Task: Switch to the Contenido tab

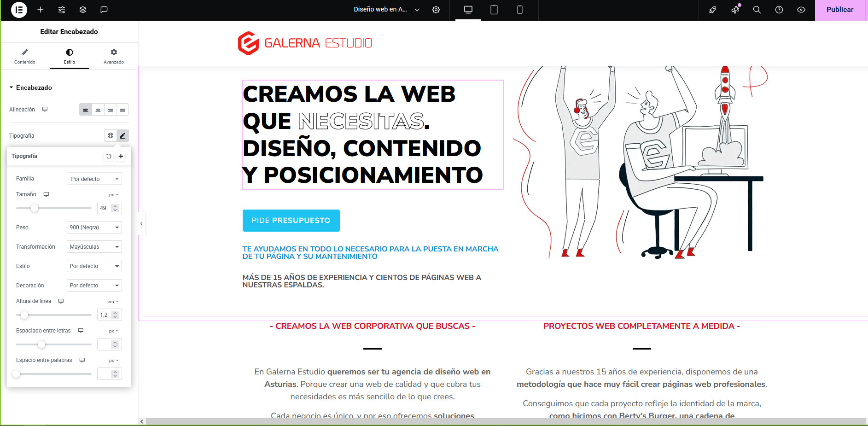Action: tap(25, 56)
